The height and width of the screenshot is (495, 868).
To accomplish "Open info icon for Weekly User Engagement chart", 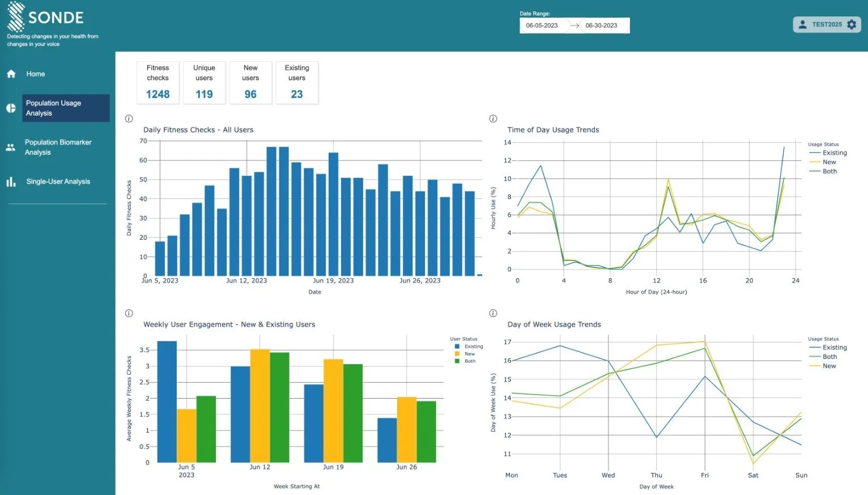I will 129,313.
